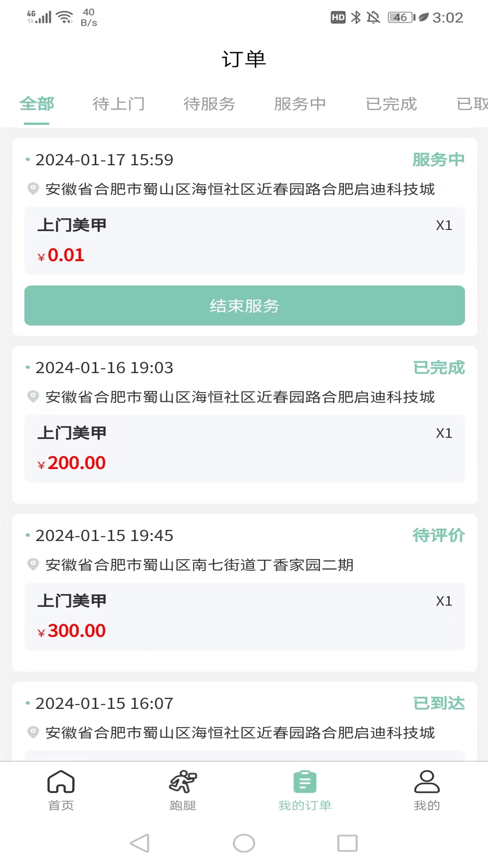The height and width of the screenshot is (868, 488).
Task: Tap location pin on 2024-01-17 order
Action: coord(33,189)
